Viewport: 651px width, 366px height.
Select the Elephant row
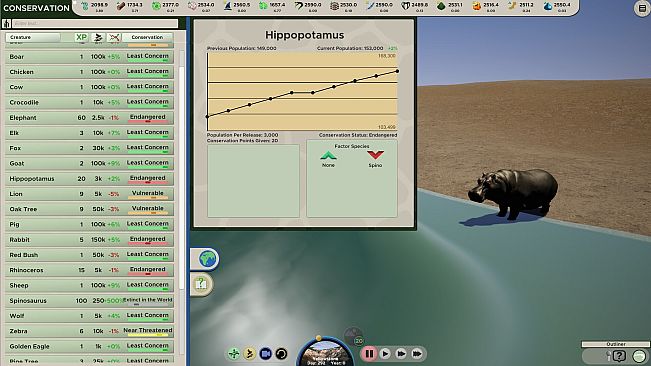pyautogui.click(x=89, y=118)
